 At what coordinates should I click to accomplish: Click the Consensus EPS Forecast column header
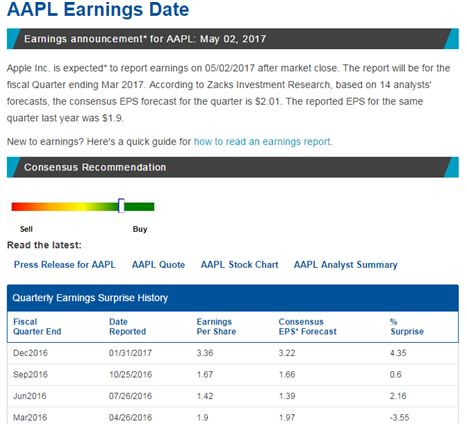[308, 327]
